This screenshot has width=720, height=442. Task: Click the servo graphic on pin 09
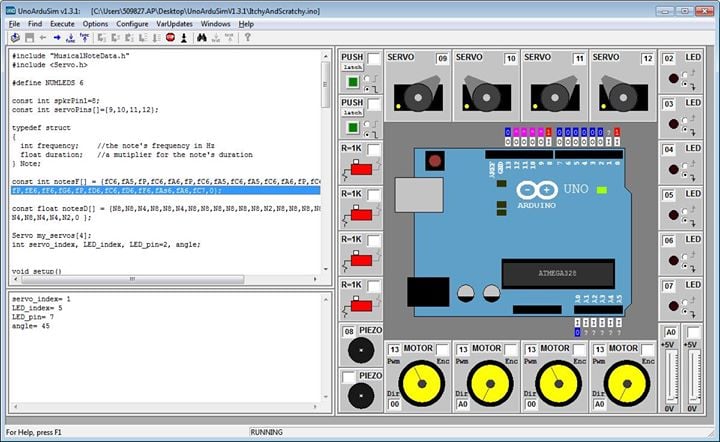[418, 95]
